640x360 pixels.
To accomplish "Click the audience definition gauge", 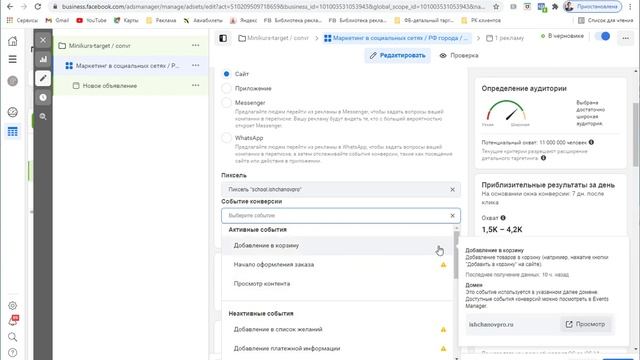I will point(506,111).
